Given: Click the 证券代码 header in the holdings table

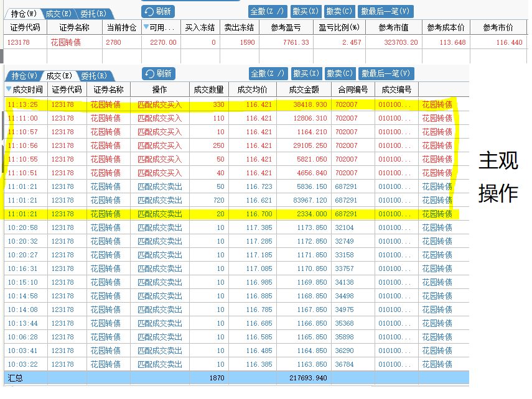Looking at the screenshot, I should point(25,27).
